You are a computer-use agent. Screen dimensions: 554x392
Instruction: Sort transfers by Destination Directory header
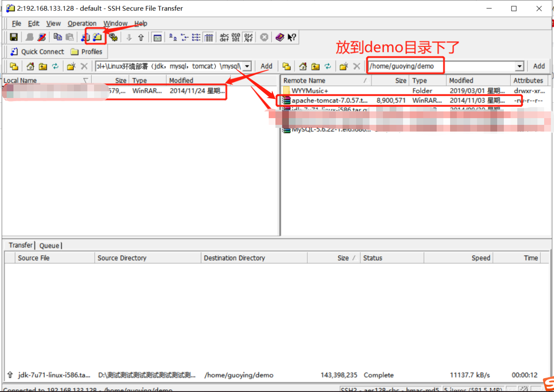(x=254, y=258)
